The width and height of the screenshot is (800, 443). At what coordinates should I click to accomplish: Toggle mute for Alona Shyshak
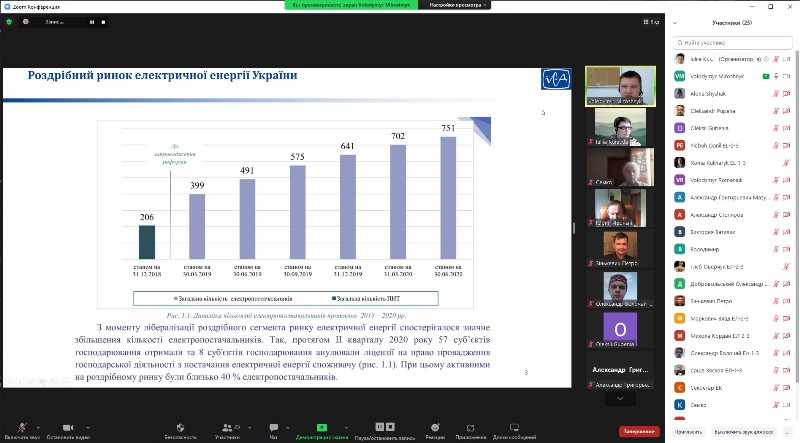tap(776, 93)
